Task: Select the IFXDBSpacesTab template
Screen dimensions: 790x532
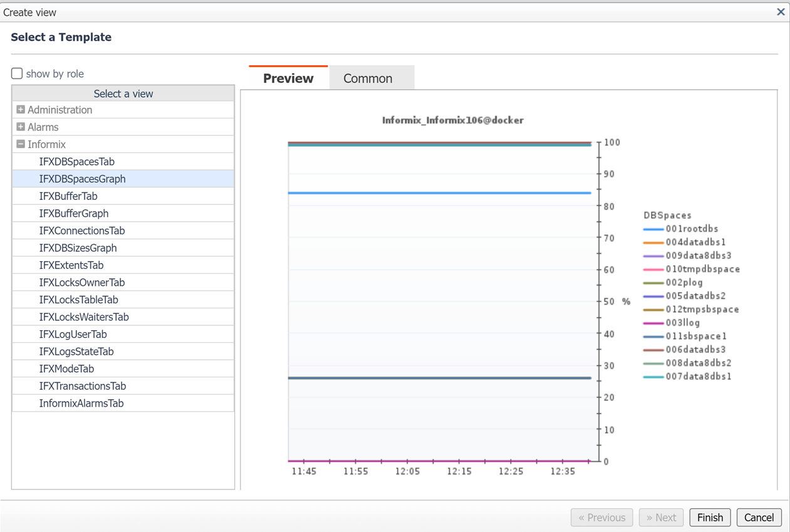Action: pos(76,162)
